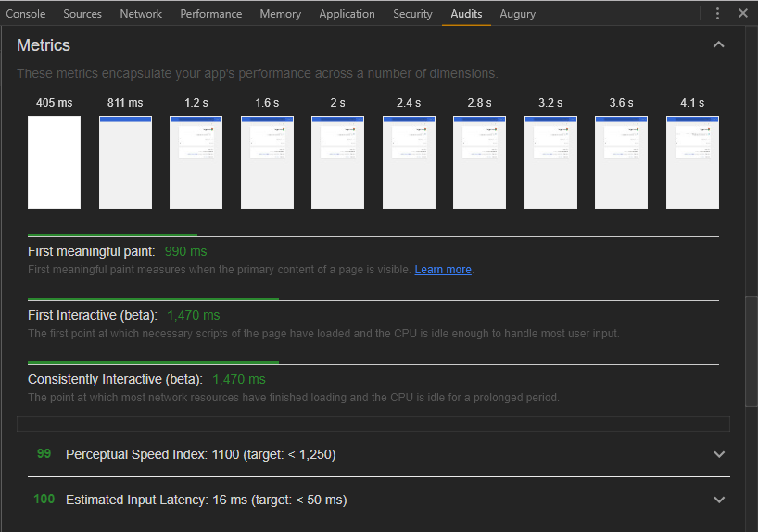Select the 3.6 s filmstrip thumbnail
The height and width of the screenshot is (532, 758).
click(621, 162)
